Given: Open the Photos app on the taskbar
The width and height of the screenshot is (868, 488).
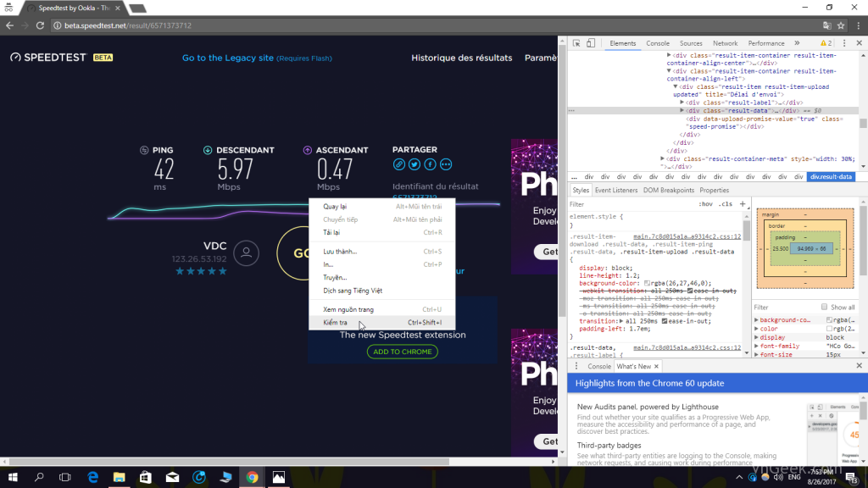Looking at the screenshot, I should (278, 477).
